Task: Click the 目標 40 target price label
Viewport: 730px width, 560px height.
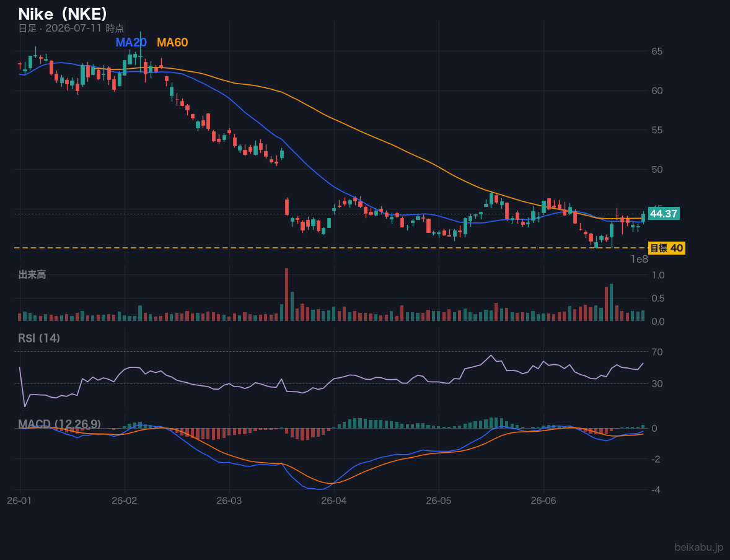Action: 666,248
